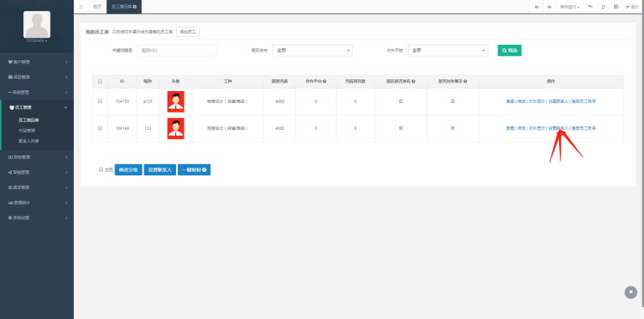Click the tabs scroll-right double arrow icon

(x=550, y=7)
